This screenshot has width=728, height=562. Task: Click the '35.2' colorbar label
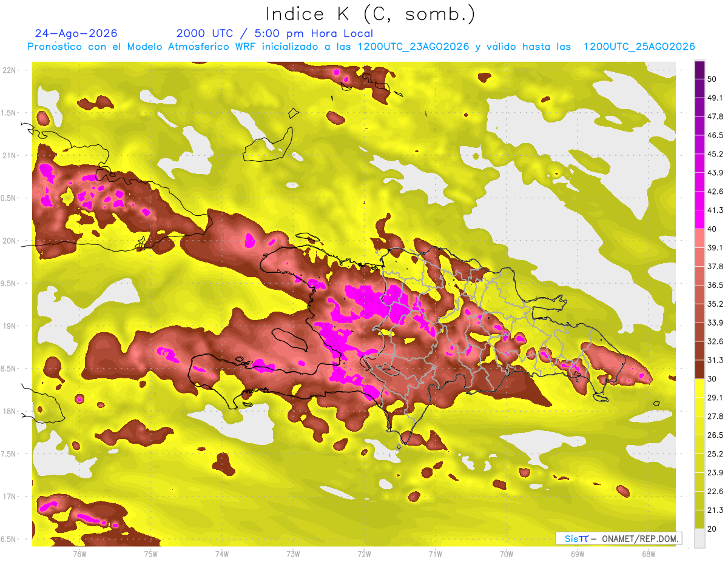pyautogui.click(x=715, y=304)
